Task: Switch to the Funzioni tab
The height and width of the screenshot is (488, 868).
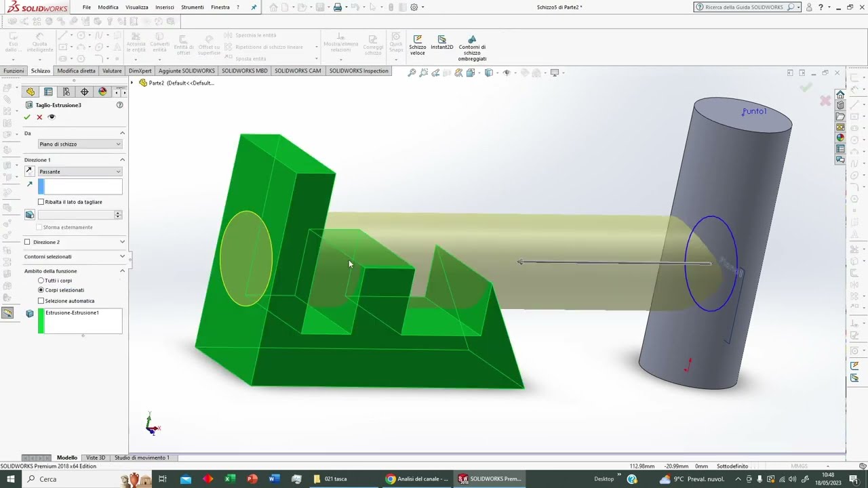Action: click(14, 70)
